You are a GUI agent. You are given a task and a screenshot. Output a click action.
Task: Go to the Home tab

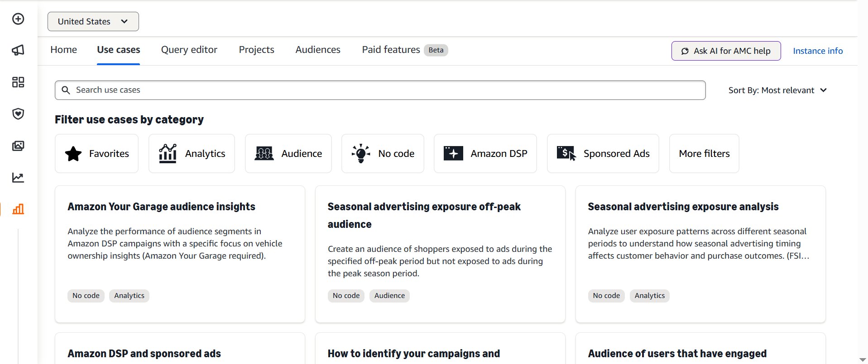click(x=63, y=50)
